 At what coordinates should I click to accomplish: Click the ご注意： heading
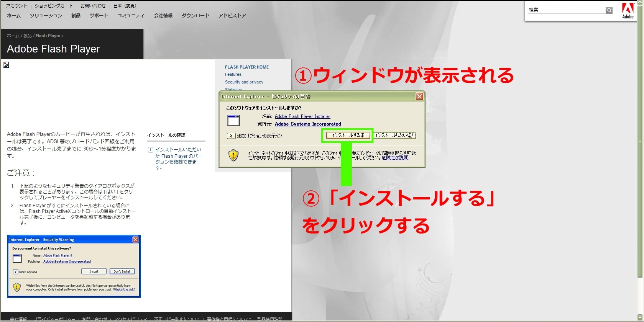coord(21,173)
